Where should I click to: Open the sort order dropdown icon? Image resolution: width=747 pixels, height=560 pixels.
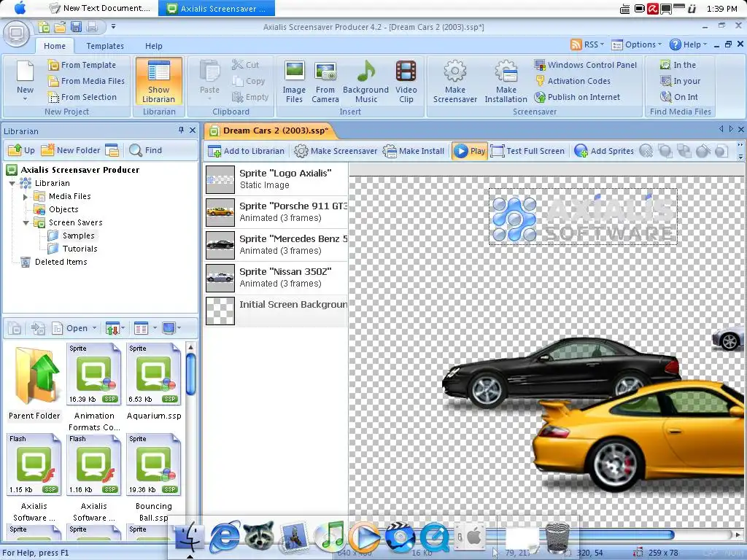[115, 328]
